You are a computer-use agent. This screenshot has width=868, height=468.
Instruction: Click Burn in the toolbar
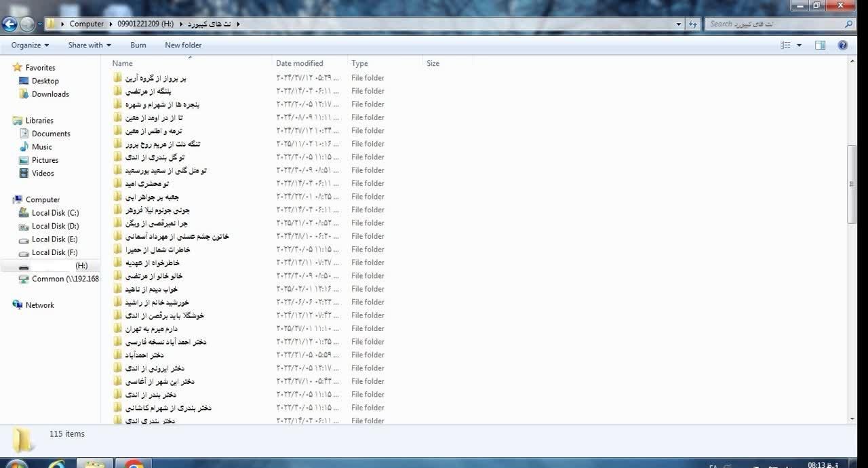click(138, 45)
